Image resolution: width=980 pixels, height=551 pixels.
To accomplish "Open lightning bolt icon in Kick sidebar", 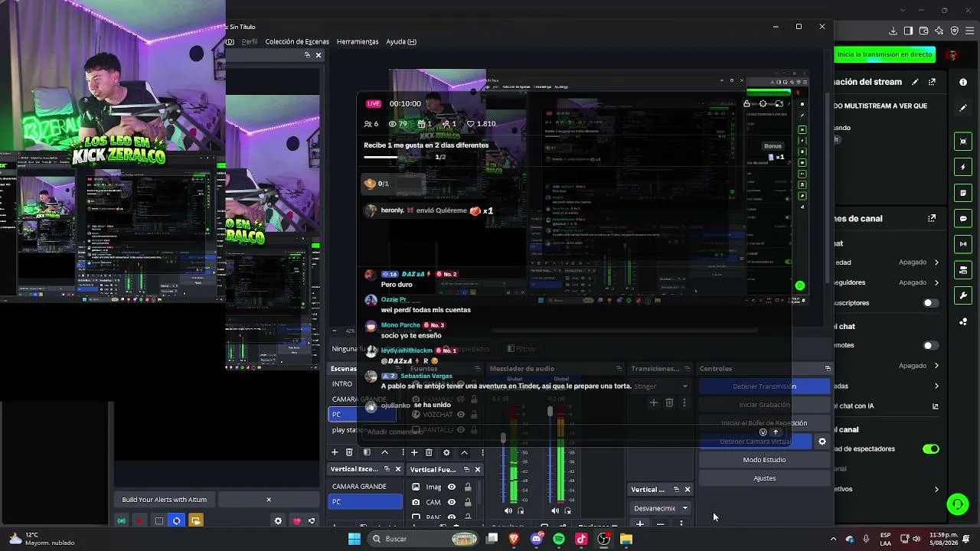I will coord(963,167).
